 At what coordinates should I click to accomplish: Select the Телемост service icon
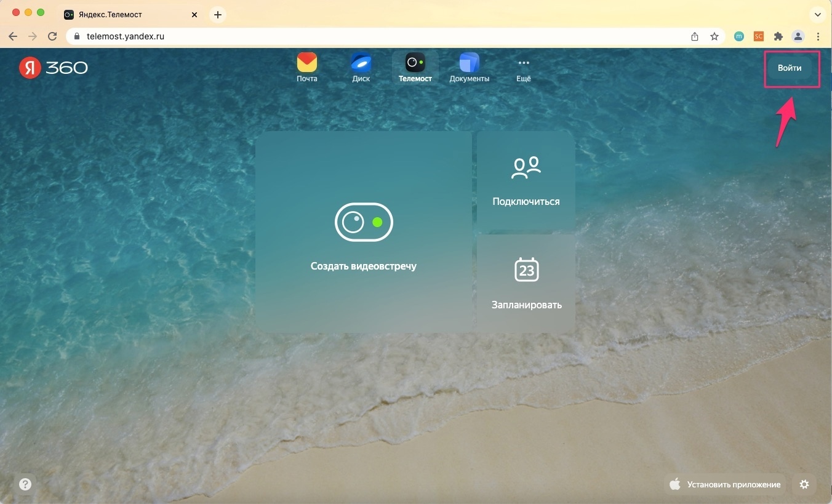[x=415, y=68]
